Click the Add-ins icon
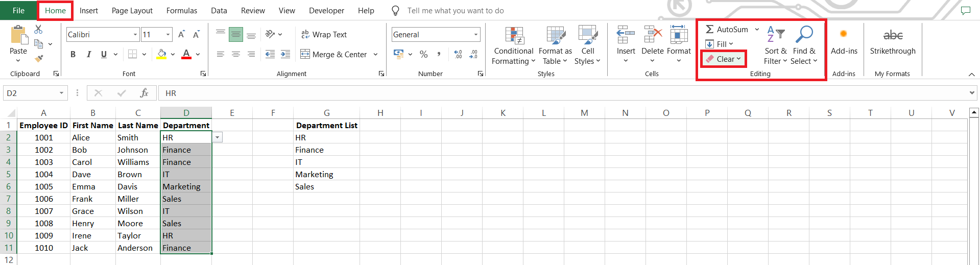Image resolution: width=980 pixels, height=265 pixels. pyautogui.click(x=844, y=34)
